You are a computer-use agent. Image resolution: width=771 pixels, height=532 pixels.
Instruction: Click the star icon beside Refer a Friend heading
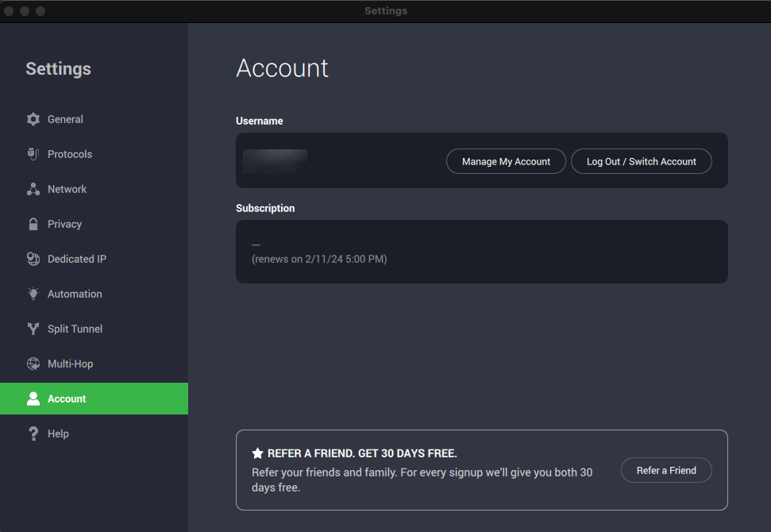point(257,453)
